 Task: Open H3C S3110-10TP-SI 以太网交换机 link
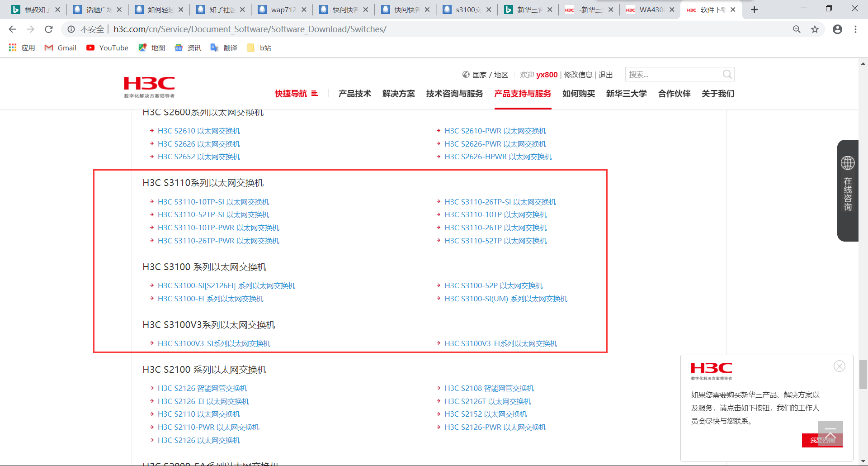click(x=213, y=202)
